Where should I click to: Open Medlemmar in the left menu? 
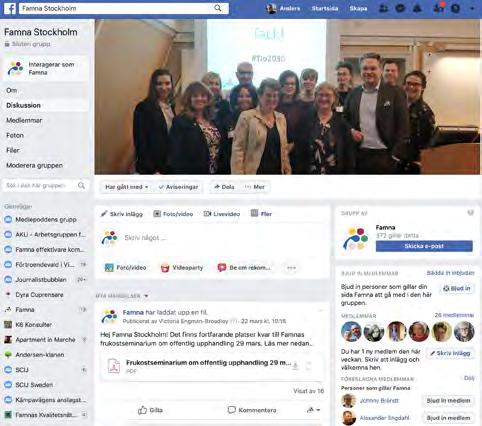(x=24, y=120)
